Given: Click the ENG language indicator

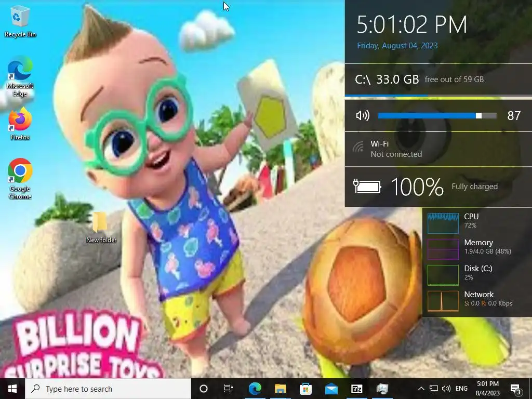Looking at the screenshot, I should [461, 389].
